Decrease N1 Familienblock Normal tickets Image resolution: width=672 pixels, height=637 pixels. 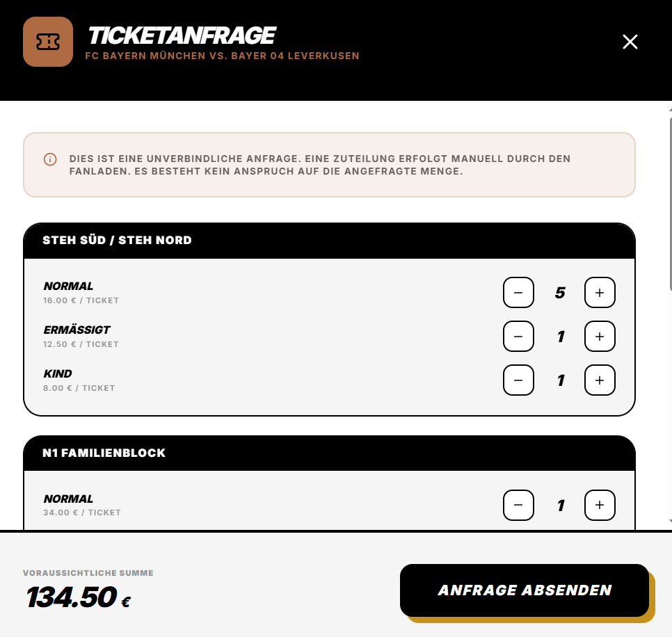point(518,505)
